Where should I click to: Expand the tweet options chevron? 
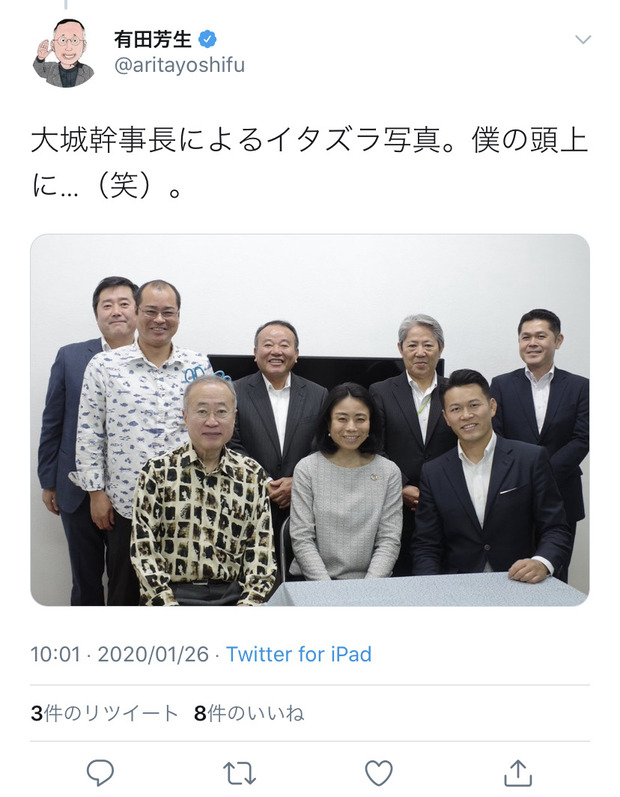pos(583,39)
